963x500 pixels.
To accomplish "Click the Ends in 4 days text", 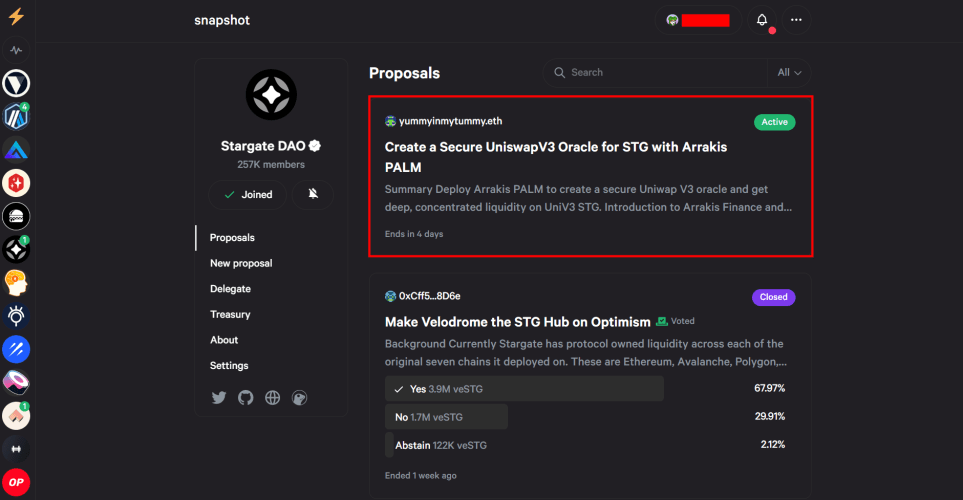I will coord(414,234).
